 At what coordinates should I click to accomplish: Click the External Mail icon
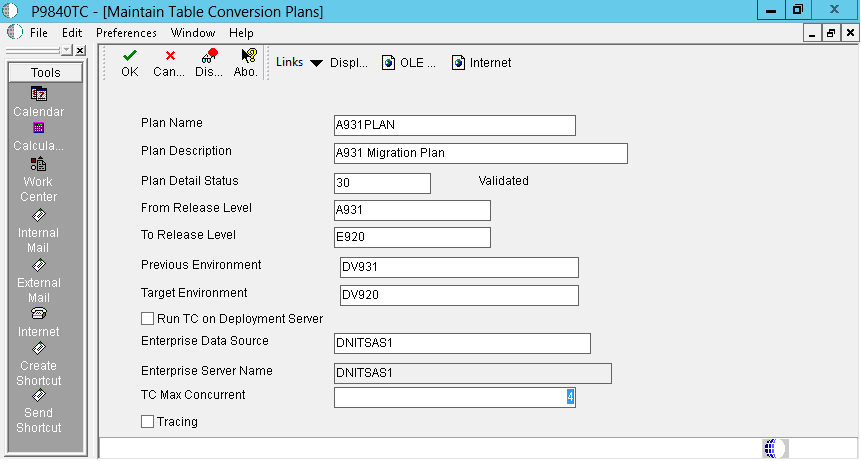pos(39,265)
